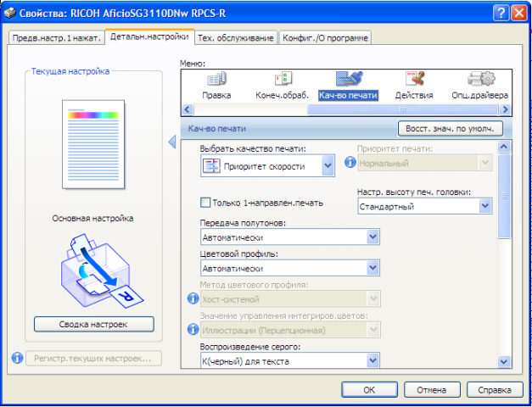Viewport: 532px width, 407px height.
Task: Open the disabled Приоритет печати Нормальный dropdown
Action: click(425, 164)
